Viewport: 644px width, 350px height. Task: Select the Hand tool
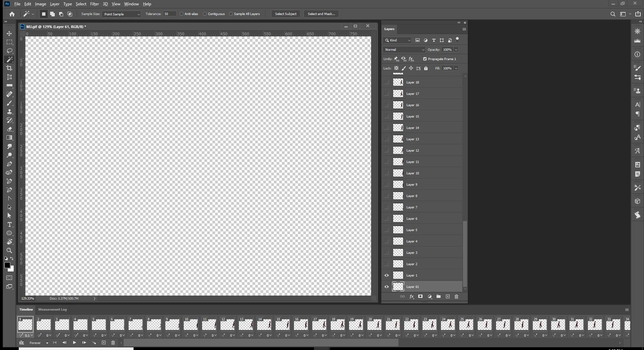point(9,242)
